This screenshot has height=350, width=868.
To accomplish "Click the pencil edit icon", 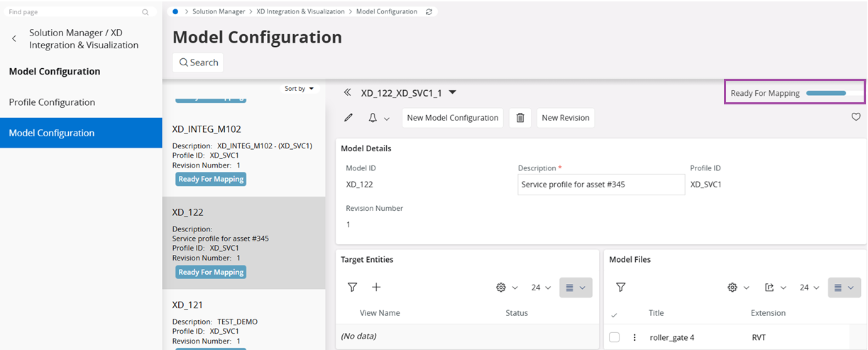I will pos(348,118).
